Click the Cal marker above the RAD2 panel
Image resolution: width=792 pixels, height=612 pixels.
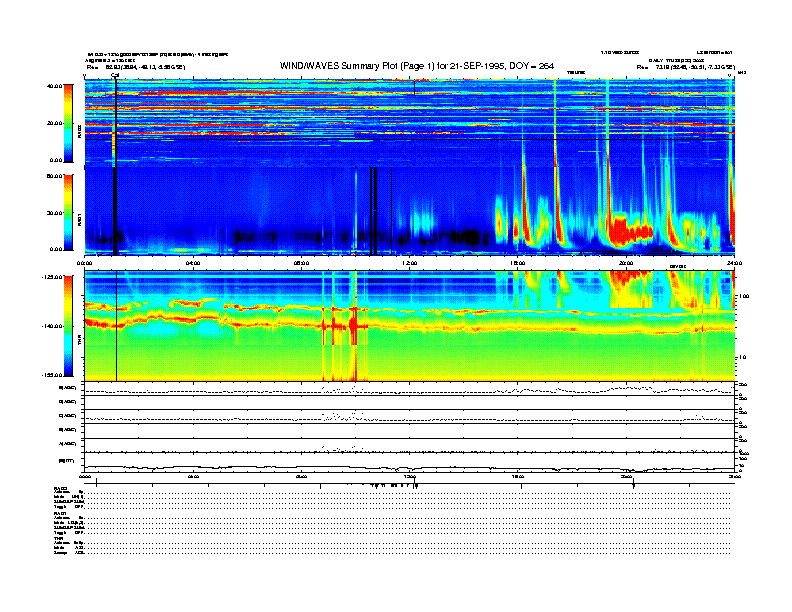pos(115,76)
